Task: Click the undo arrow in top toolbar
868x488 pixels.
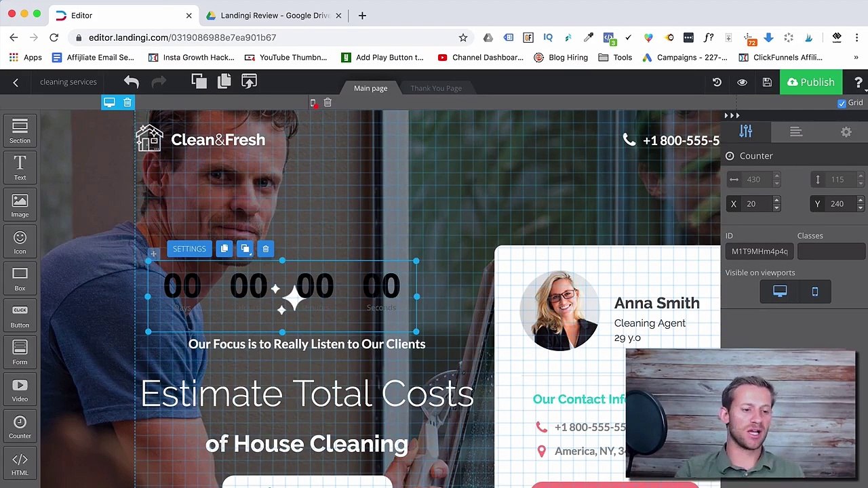Action: tap(132, 82)
